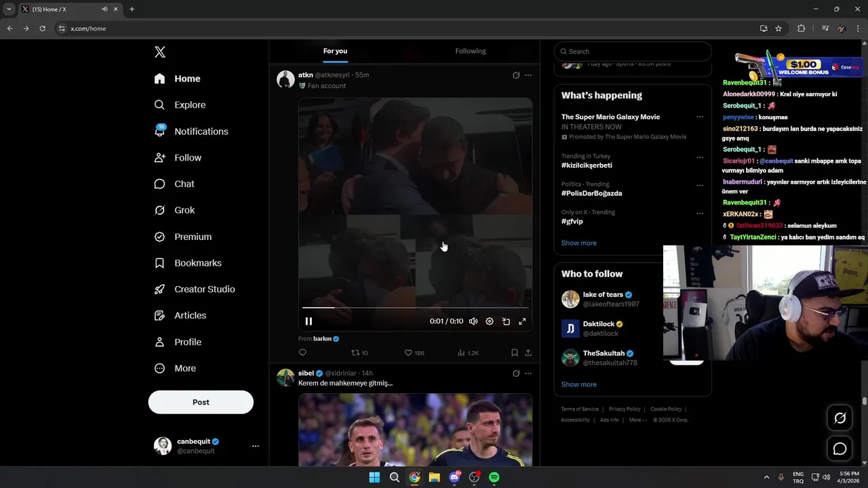Reply to atkn's post
Screen dimensions: 868x488
pyautogui.click(x=302, y=352)
